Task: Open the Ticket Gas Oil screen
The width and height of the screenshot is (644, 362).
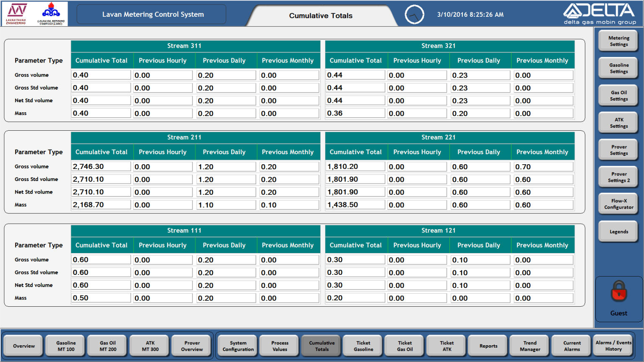Action: (x=404, y=345)
